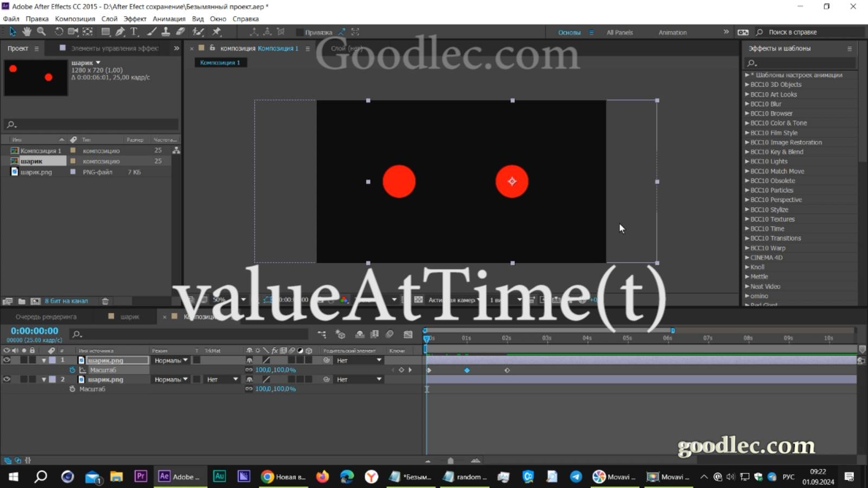Select the Unified Camera tool
The width and height of the screenshot is (868, 488).
(73, 32)
